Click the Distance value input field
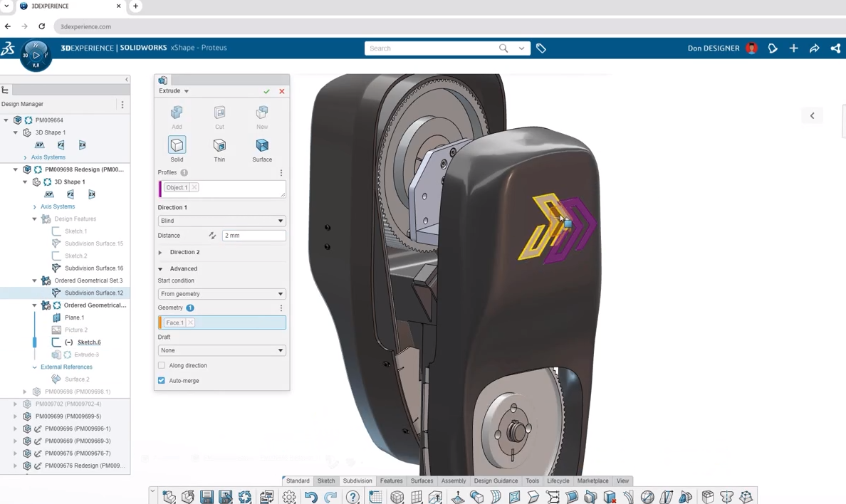846x504 pixels. coord(254,236)
